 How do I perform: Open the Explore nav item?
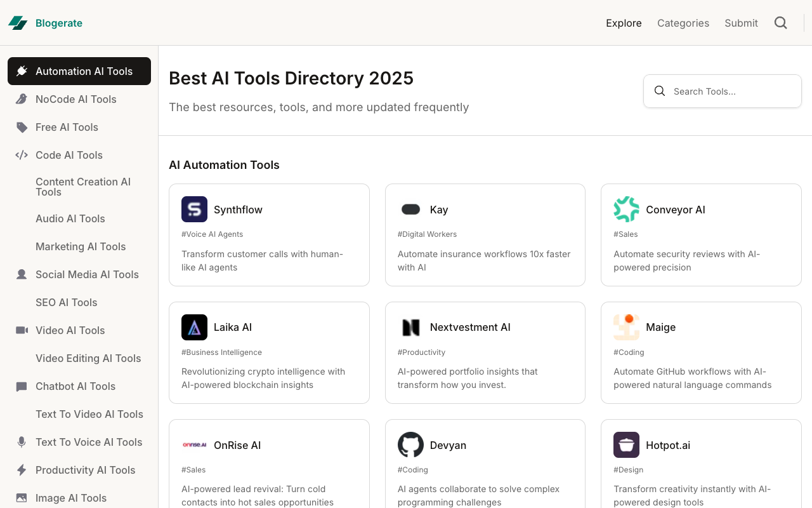[x=624, y=23]
